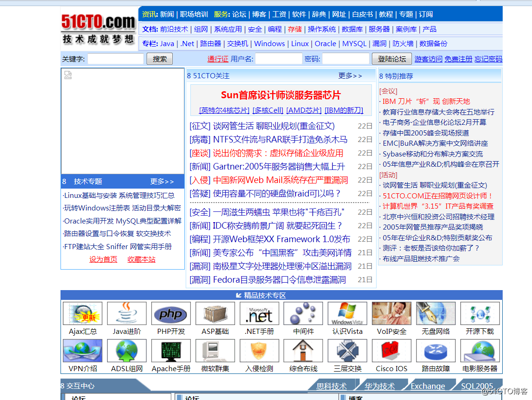The height and width of the screenshot is (400, 532).
Task: Click the 忘记密码 link
Action: tap(488, 59)
